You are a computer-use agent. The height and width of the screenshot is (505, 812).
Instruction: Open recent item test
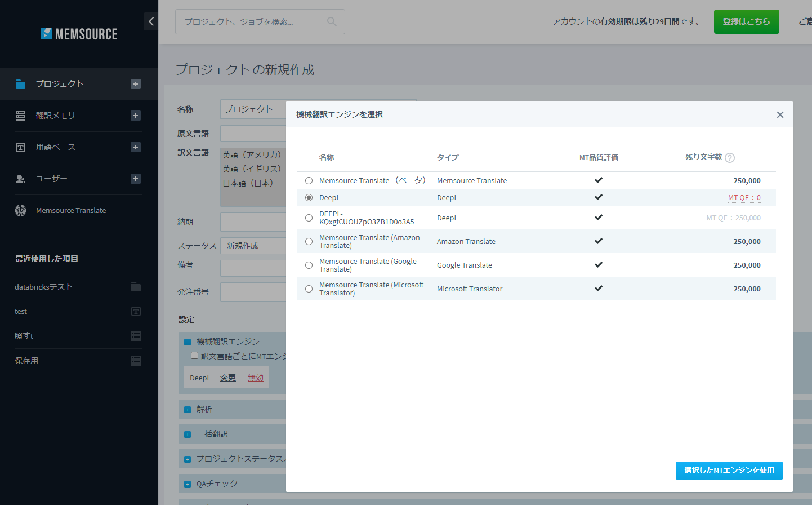pyautogui.click(x=21, y=312)
